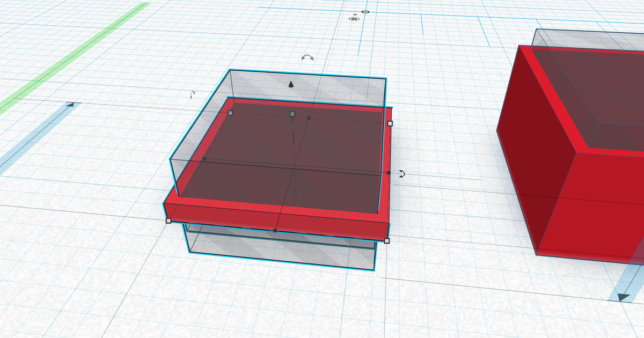Click the black midpoint handle on the left edge
The image size is (644, 338).
(x=205, y=158)
